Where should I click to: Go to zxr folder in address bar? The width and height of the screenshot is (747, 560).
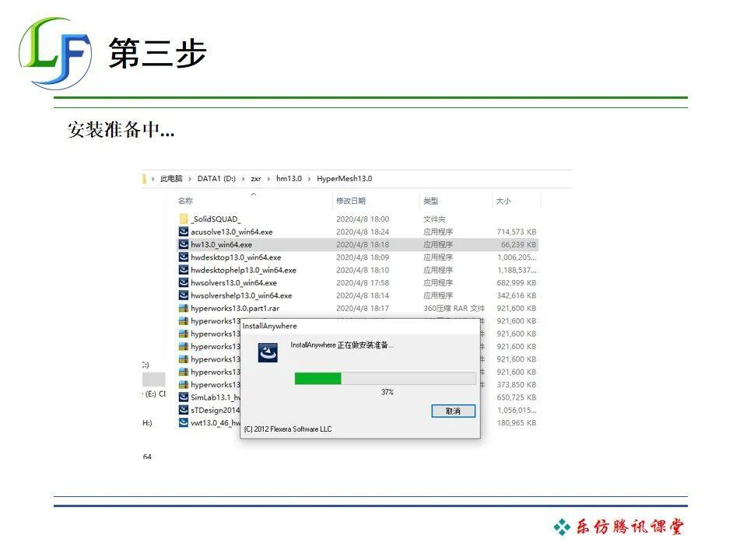pos(256,179)
